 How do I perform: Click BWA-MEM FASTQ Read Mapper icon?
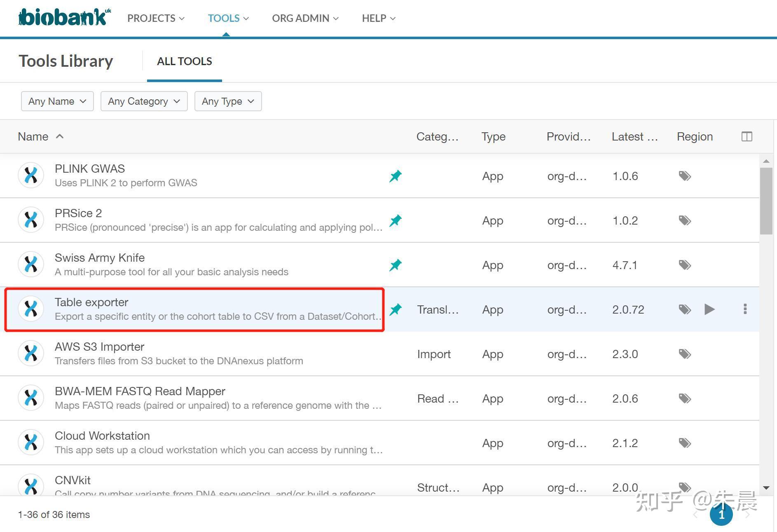click(31, 398)
